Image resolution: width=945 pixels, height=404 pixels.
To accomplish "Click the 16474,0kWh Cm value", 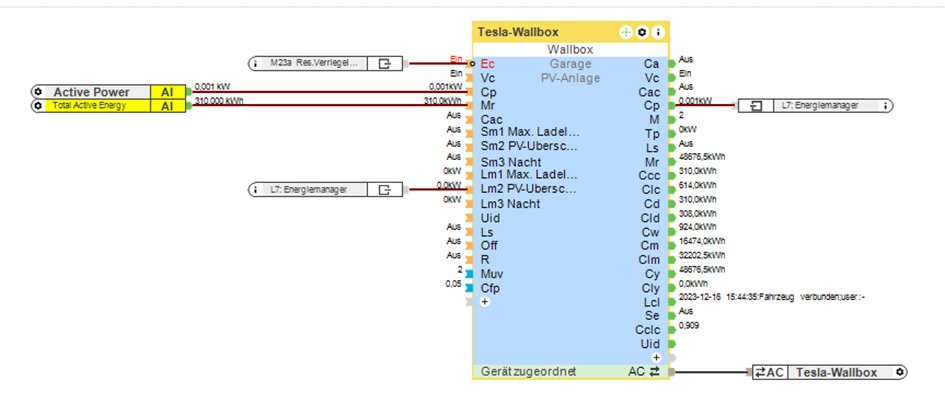I will (702, 241).
